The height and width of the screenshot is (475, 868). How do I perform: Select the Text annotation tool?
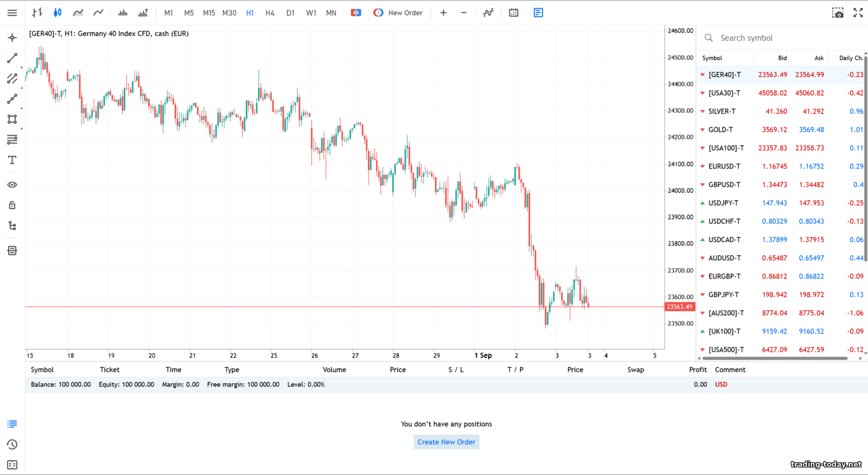click(x=12, y=160)
